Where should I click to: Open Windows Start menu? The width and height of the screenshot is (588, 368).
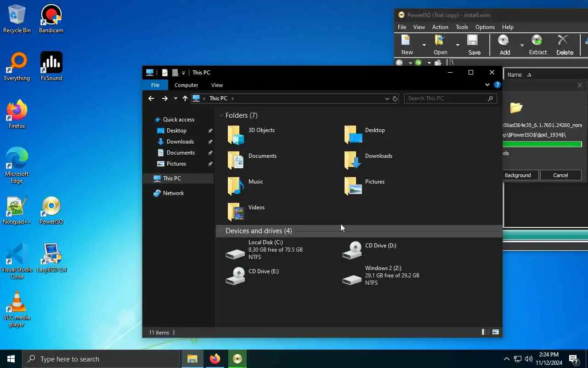pos(11,359)
